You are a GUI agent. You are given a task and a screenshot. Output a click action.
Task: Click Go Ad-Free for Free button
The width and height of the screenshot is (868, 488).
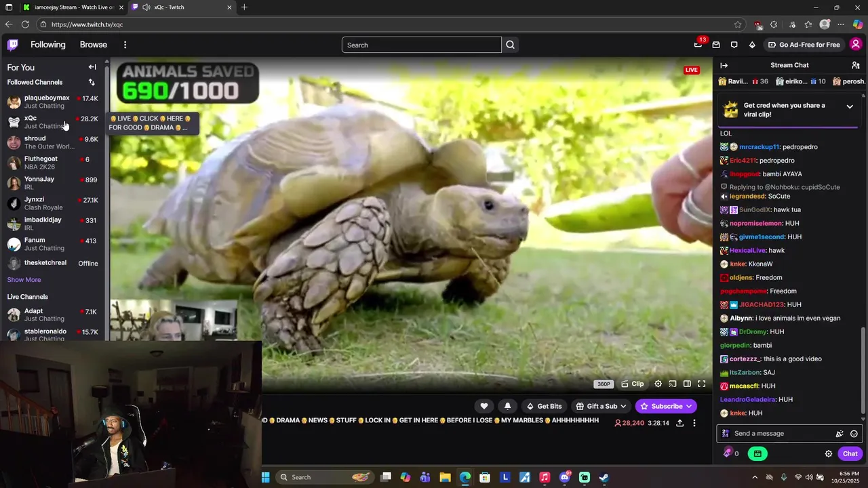[804, 45]
